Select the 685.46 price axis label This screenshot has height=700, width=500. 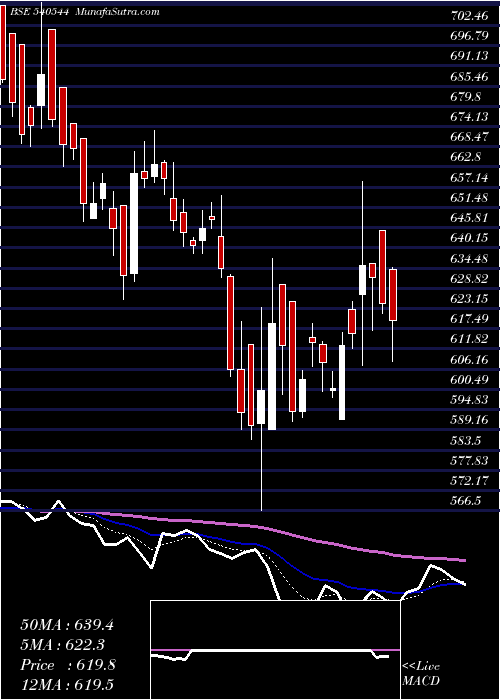pos(469,77)
